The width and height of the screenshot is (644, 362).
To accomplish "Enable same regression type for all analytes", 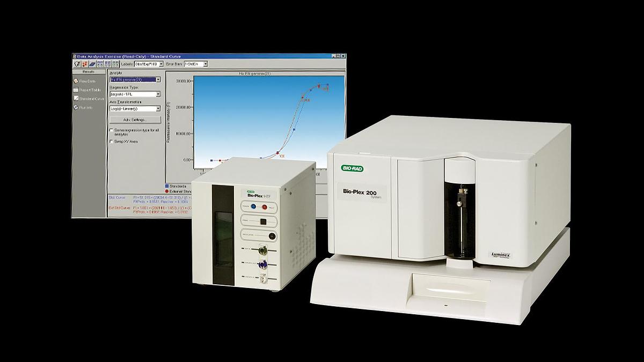I will coord(111,130).
